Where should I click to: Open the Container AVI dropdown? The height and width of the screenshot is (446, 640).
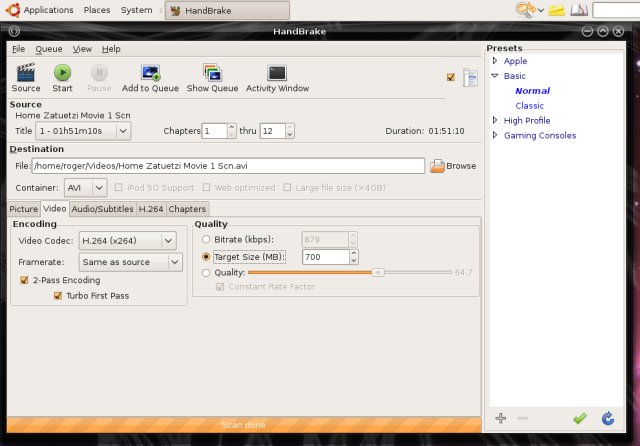click(x=86, y=187)
